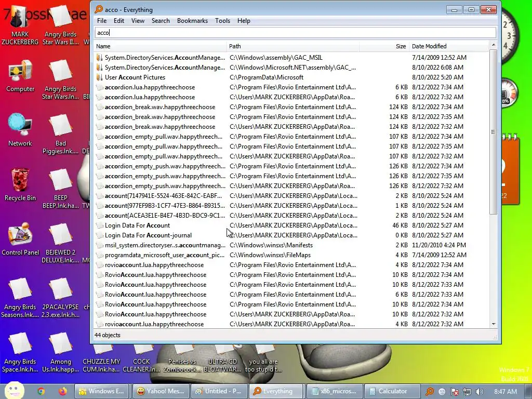
Task: Switch to the Windows Explorer taskbar button
Action: pyautogui.click(x=101, y=391)
